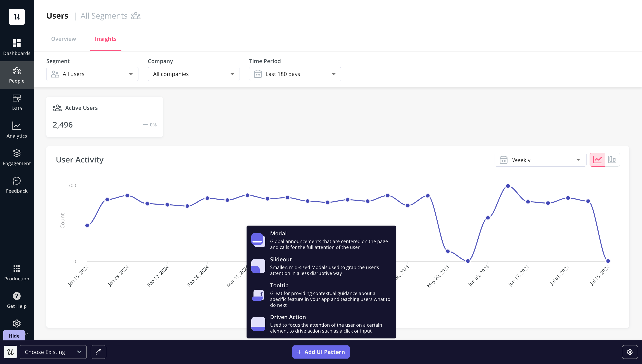
Task: Click the Add UI Pattern button
Action: [321, 352]
